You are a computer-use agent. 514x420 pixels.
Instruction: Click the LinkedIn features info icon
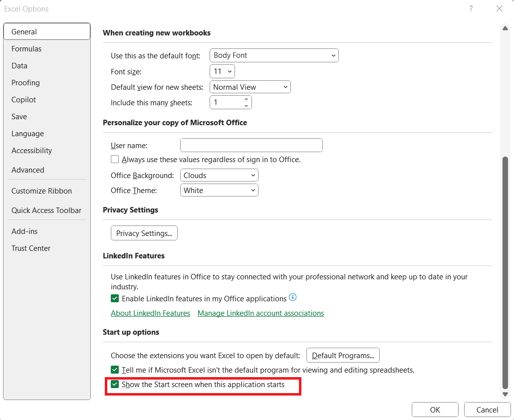(x=292, y=297)
